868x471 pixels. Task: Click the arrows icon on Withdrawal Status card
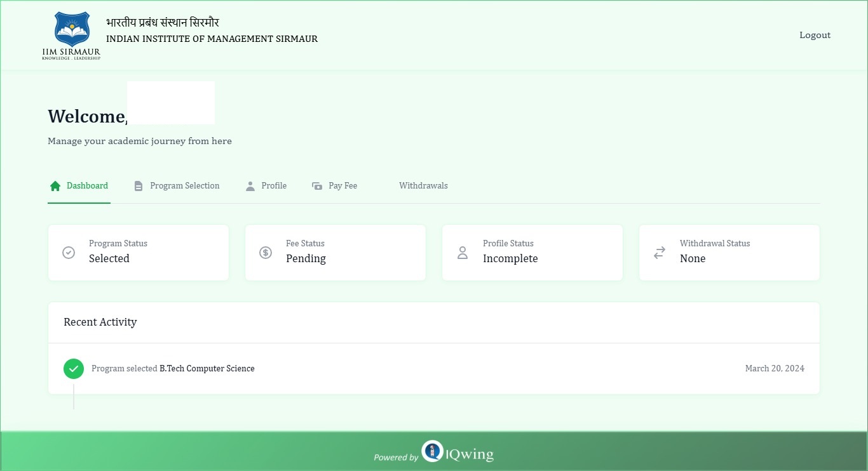[660, 252]
